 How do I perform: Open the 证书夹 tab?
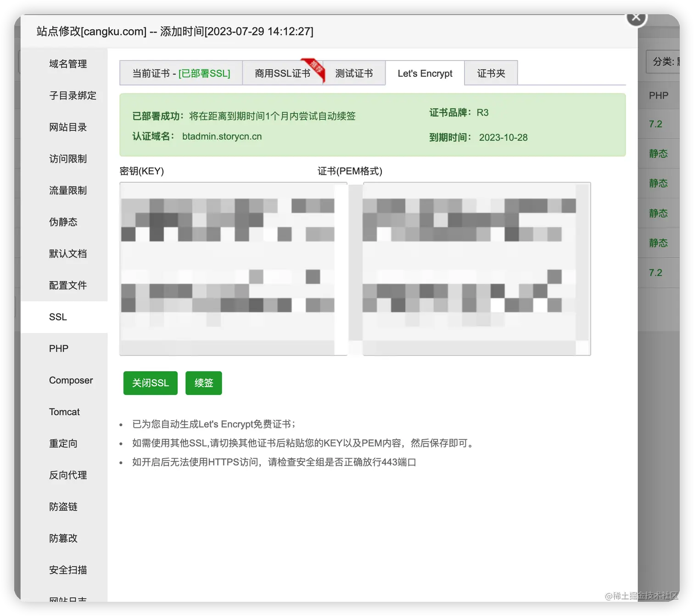coord(491,73)
